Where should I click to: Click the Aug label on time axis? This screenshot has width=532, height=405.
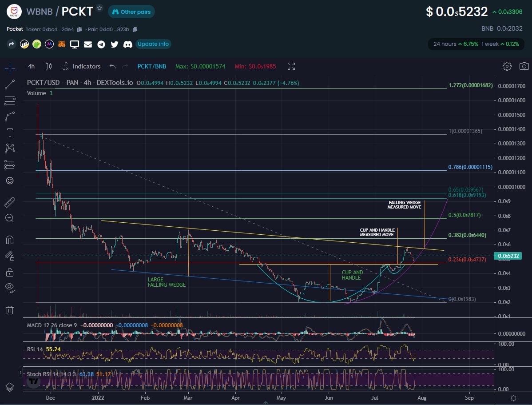[x=422, y=398]
